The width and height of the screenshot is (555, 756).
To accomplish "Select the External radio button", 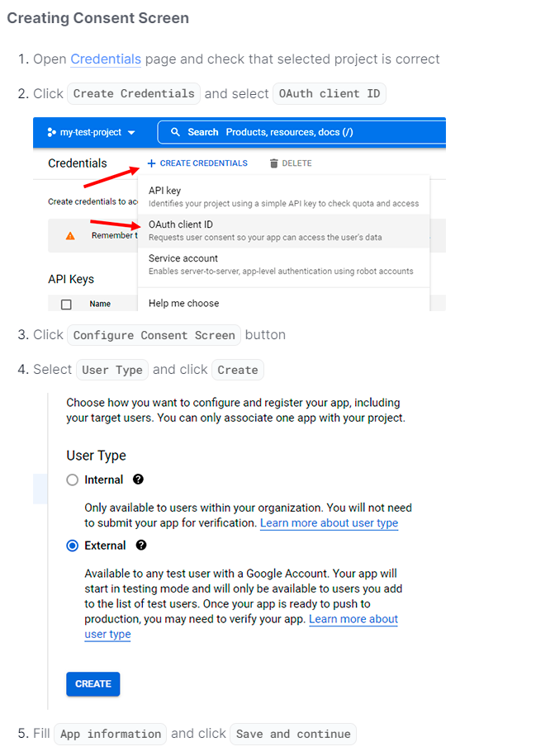I will (72, 546).
